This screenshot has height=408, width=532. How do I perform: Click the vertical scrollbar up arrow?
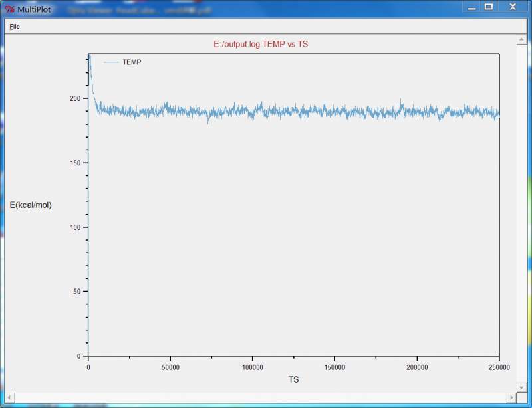click(x=521, y=40)
